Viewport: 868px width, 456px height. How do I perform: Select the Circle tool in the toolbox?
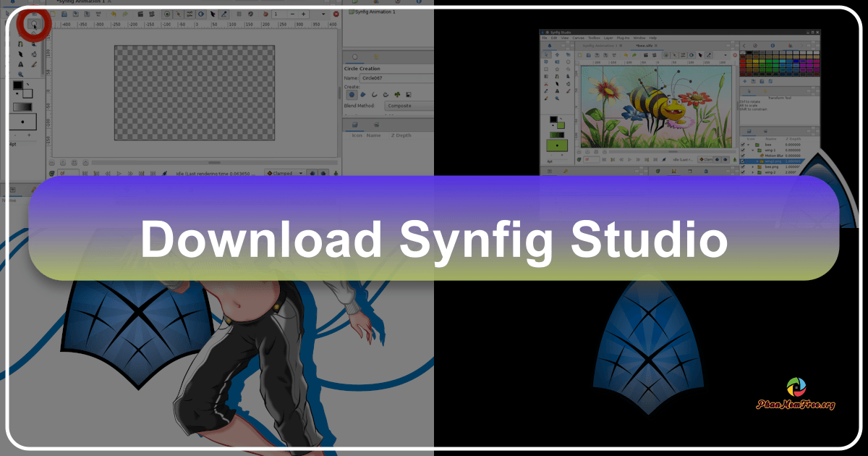[34, 24]
